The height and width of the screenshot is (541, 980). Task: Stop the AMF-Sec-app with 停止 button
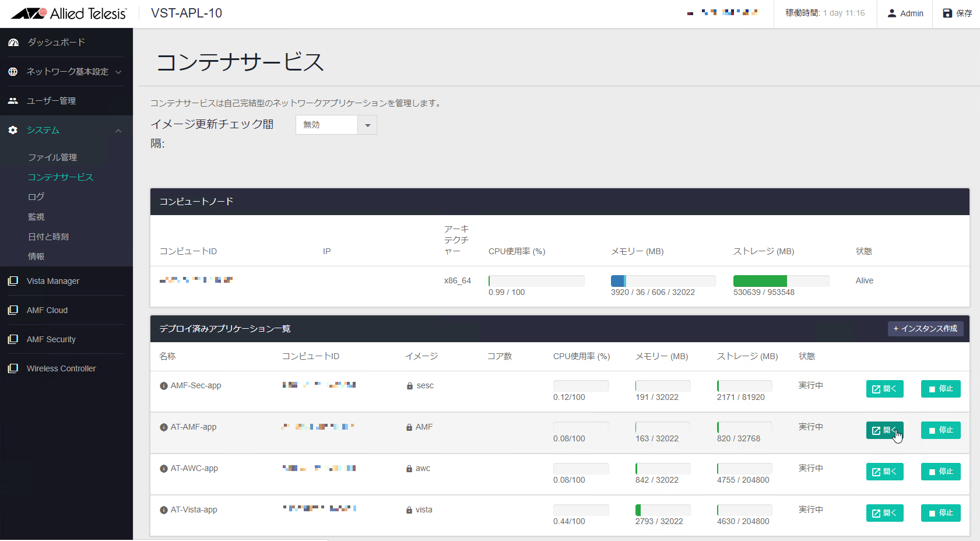pos(940,389)
